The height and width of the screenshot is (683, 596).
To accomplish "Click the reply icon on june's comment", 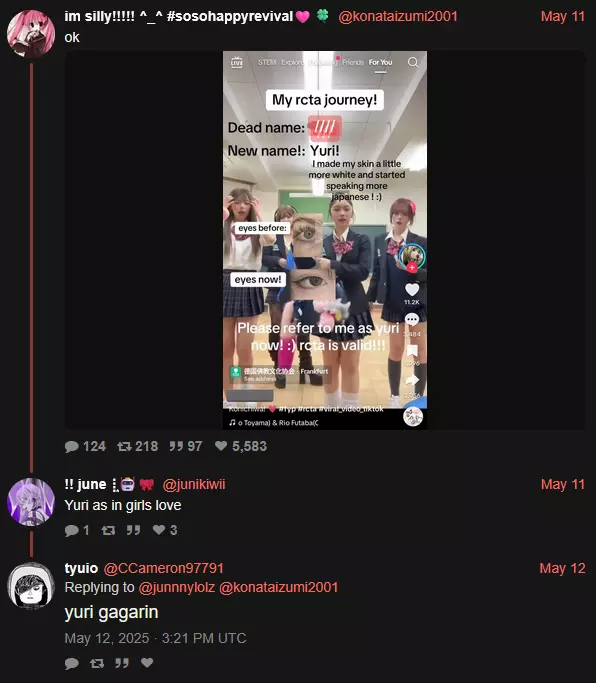I will [71, 530].
